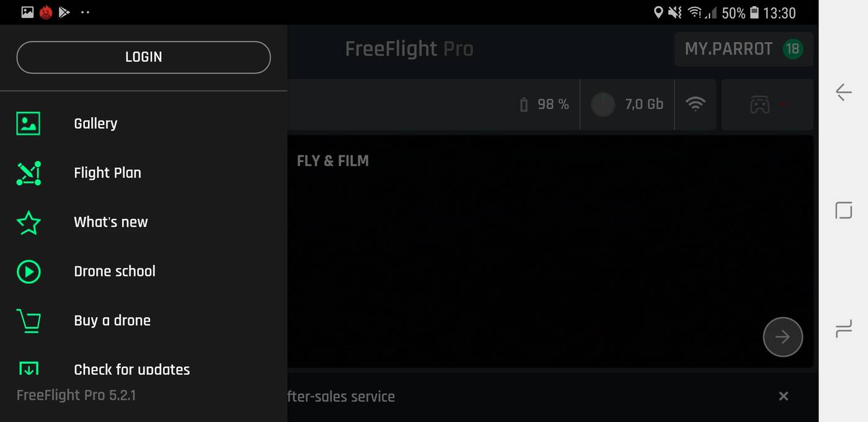The height and width of the screenshot is (422, 868).
Task: Tap the Wi-Fi connection icon in the status panel
Action: (696, 104)
